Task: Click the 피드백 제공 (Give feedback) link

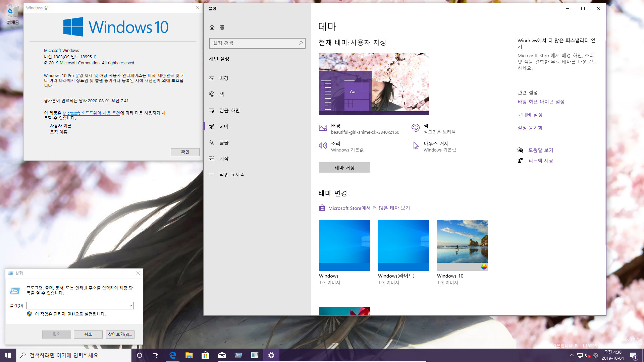Action: coord(541,161)
